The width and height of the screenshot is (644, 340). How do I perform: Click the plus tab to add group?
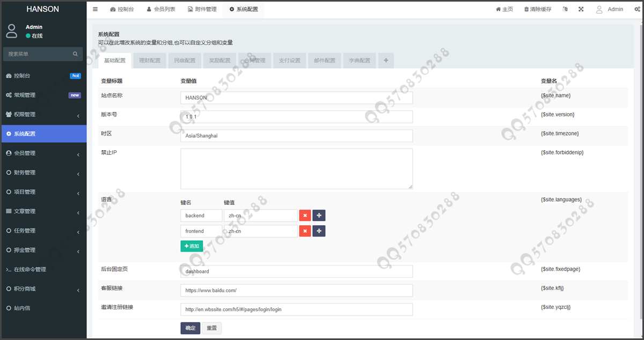pyautogui.click(x=385, y=61)
